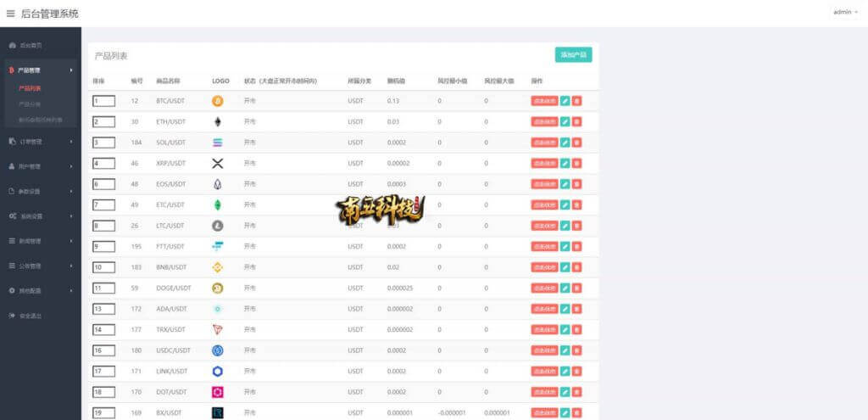
Task: Click the Bitcoin logo in BTC/USDT row
Action: (x=218, y=101)
